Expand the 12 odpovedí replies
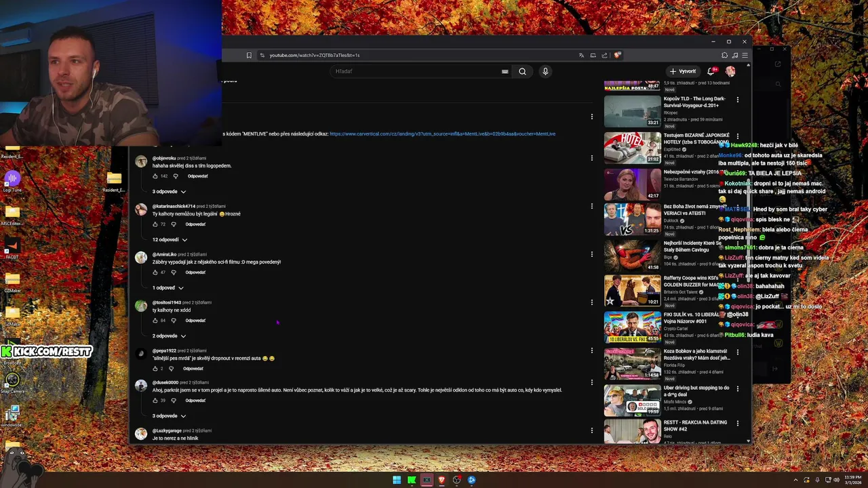This screenshot has width=868, height=488. coord(170,240)
